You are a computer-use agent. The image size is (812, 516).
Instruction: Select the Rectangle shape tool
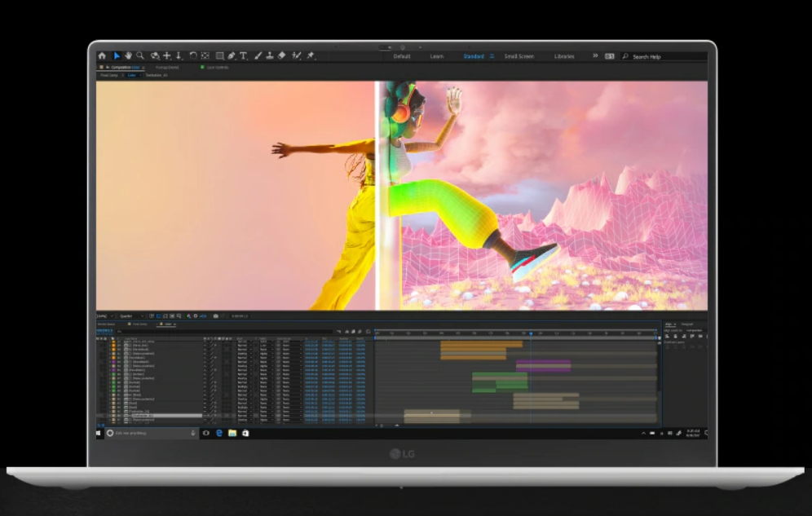pos(219,56)
